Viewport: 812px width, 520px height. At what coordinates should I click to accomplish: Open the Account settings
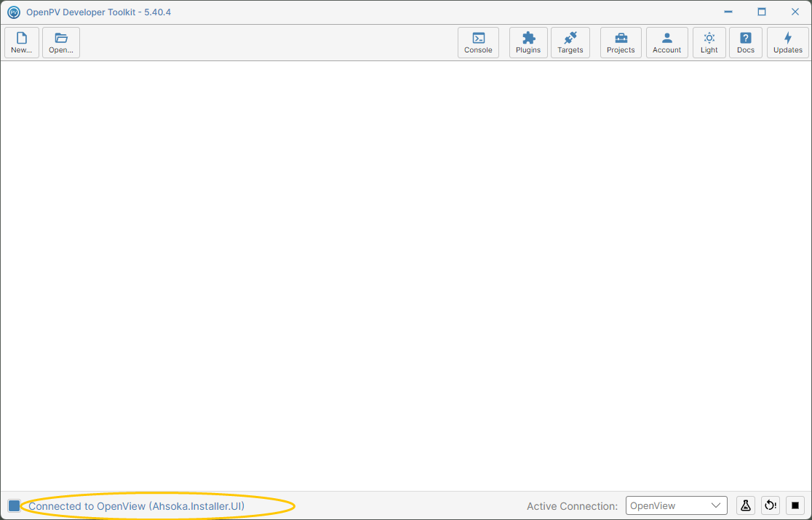pos(667,42)
